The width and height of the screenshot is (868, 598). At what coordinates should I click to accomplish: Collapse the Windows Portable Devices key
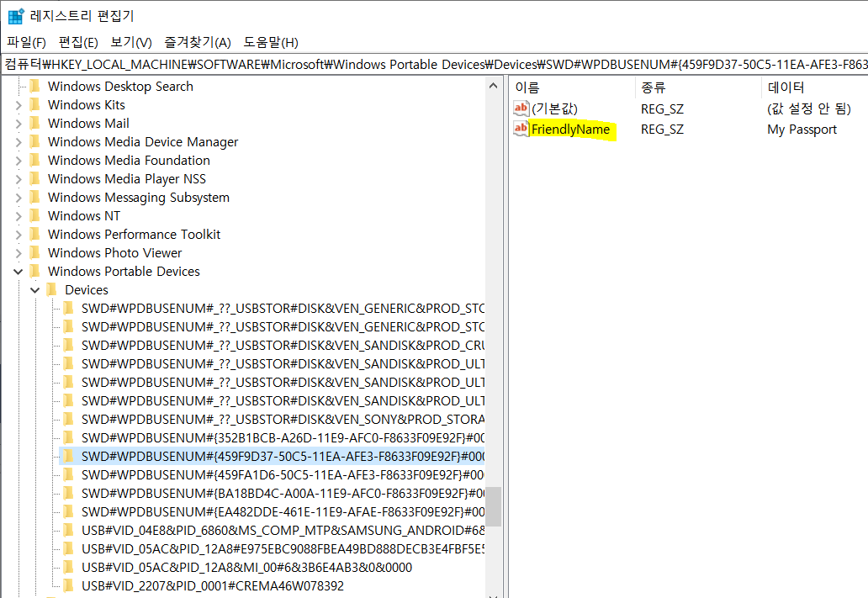click(19, 272)
